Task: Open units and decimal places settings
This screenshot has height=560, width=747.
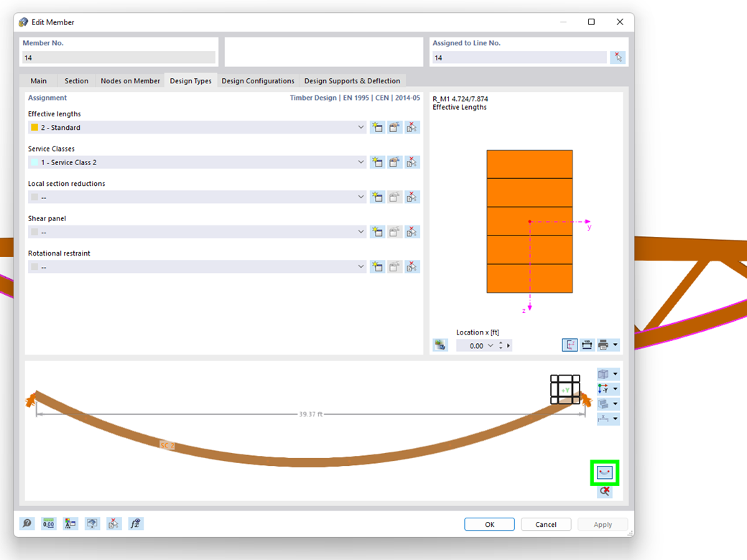Action: click(x=48, y=523)
